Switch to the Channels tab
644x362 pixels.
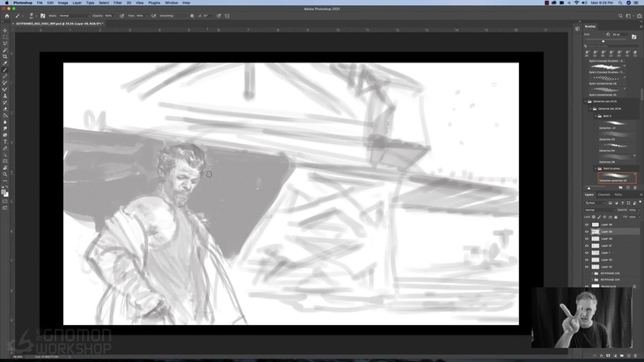[x=604, y=195]
